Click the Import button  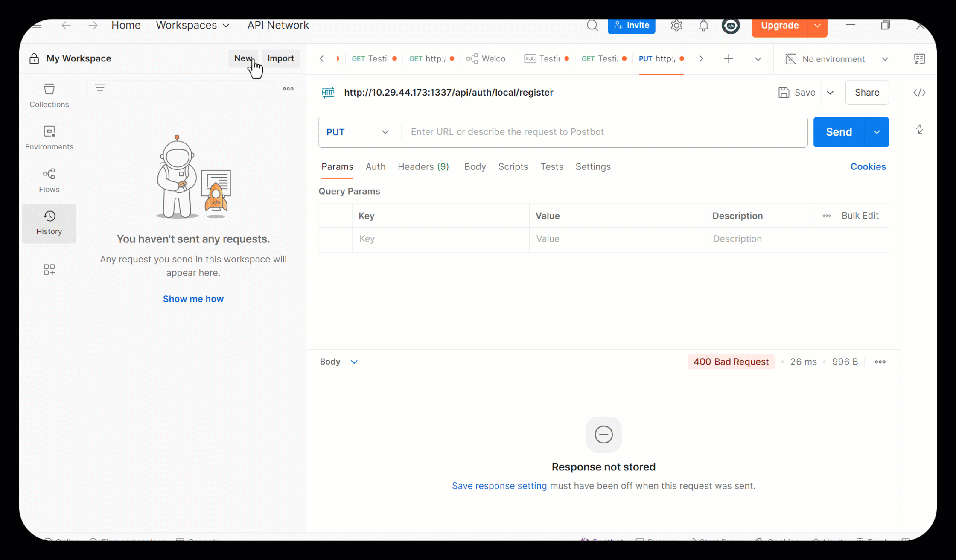pos(280,58)
